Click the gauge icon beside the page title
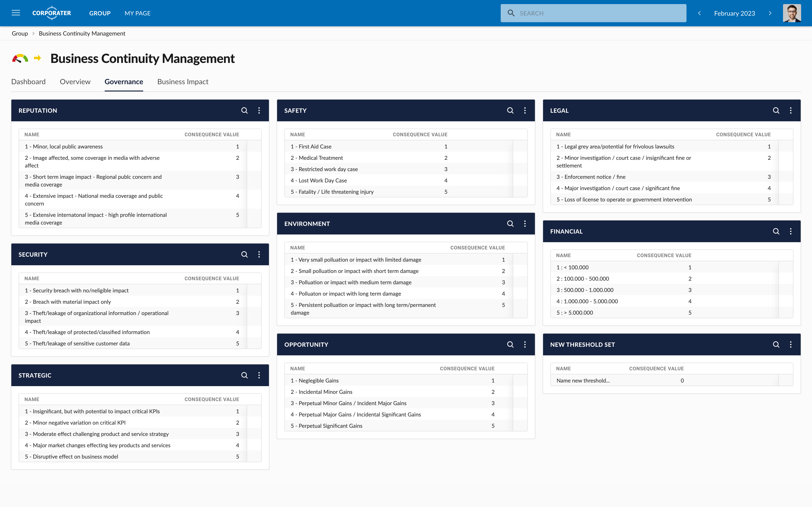812x507 pixels. [20, 58]
